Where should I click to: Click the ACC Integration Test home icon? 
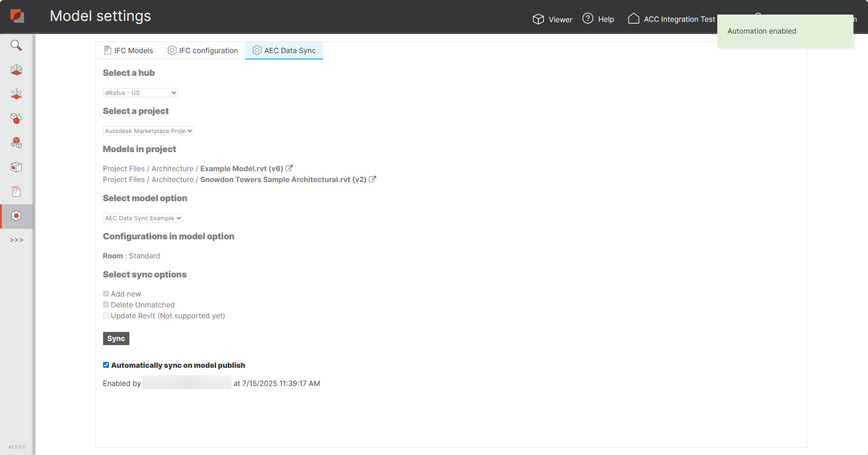point(633,19)
